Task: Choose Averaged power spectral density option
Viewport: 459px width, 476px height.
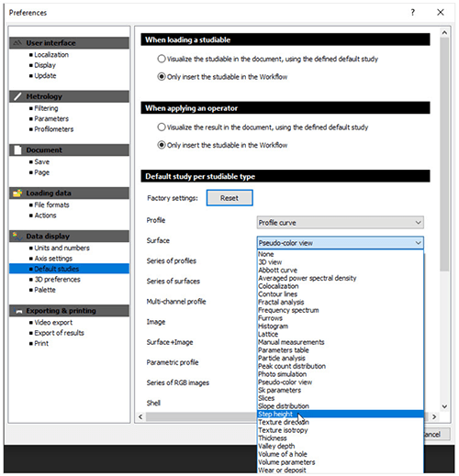Action: pyautogui.click(x=341, y=278)
